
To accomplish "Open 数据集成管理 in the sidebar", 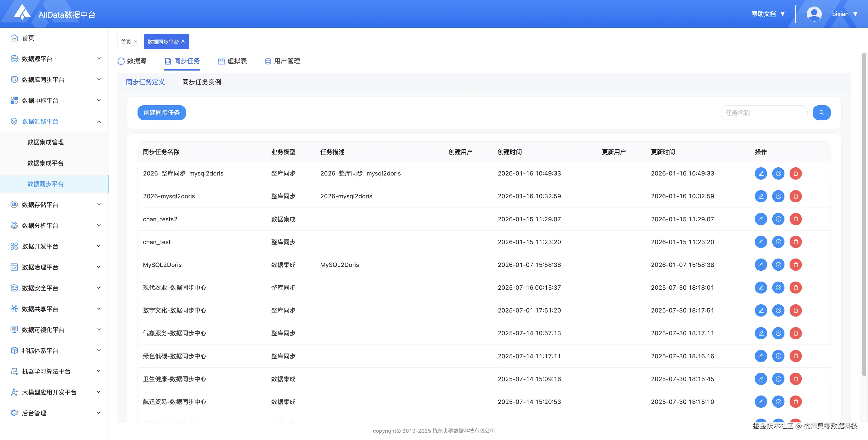I will pos(46,142).
